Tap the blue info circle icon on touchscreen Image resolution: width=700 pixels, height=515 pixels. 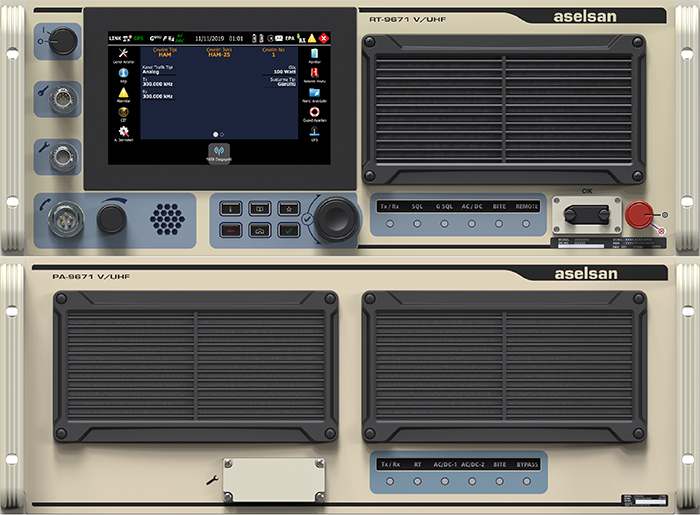pyautogui.click(x=123, y=73)
